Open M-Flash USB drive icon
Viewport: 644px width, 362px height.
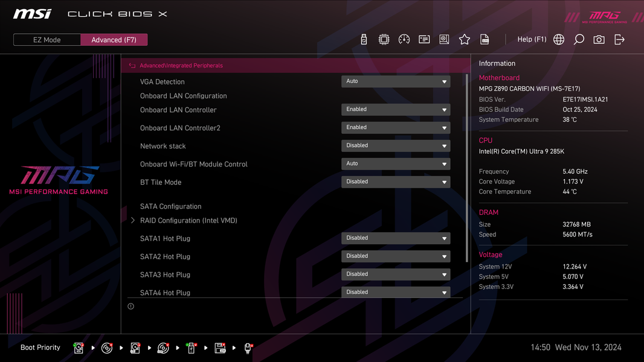point(364,39)
